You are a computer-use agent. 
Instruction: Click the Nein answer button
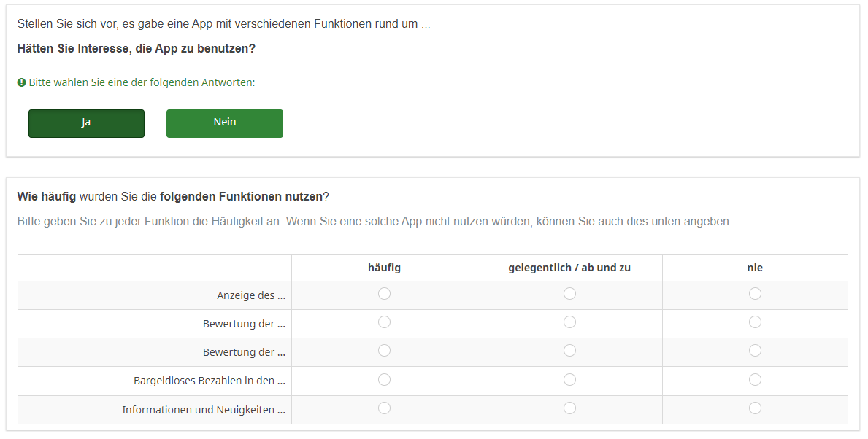224,123
